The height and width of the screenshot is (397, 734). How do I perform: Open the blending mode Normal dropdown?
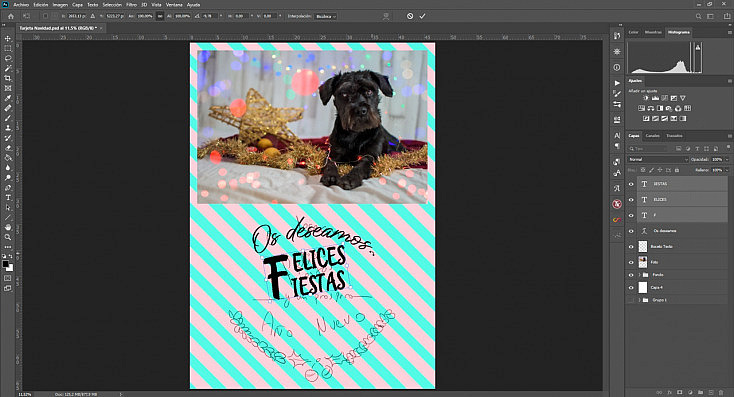point(658,160)
